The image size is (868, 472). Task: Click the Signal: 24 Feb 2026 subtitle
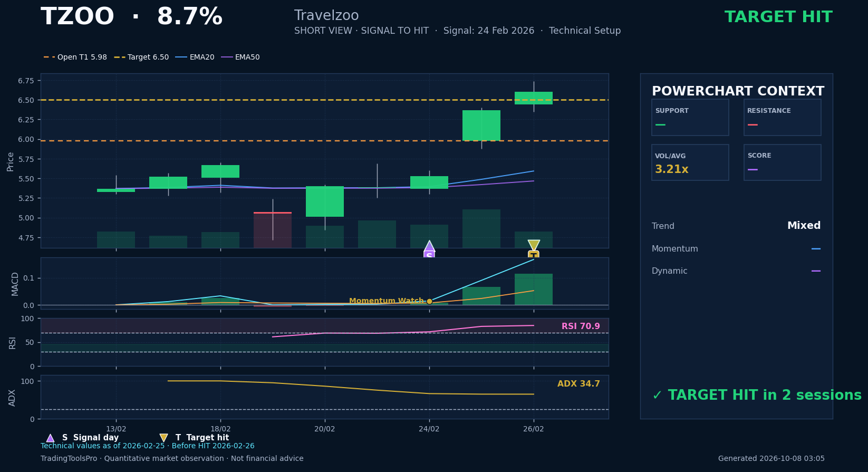pos(489,31)
